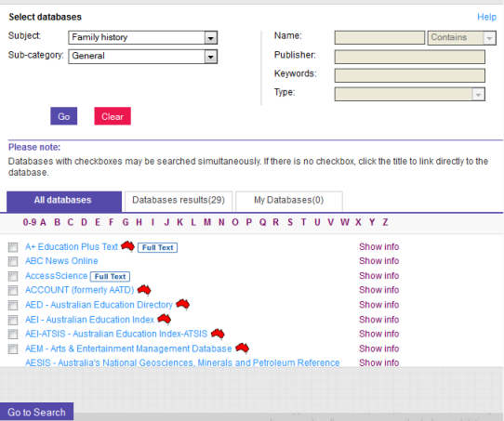Screen dimensions: 504x421
Task: Click the Publisher input field
Action: [410, 57]
